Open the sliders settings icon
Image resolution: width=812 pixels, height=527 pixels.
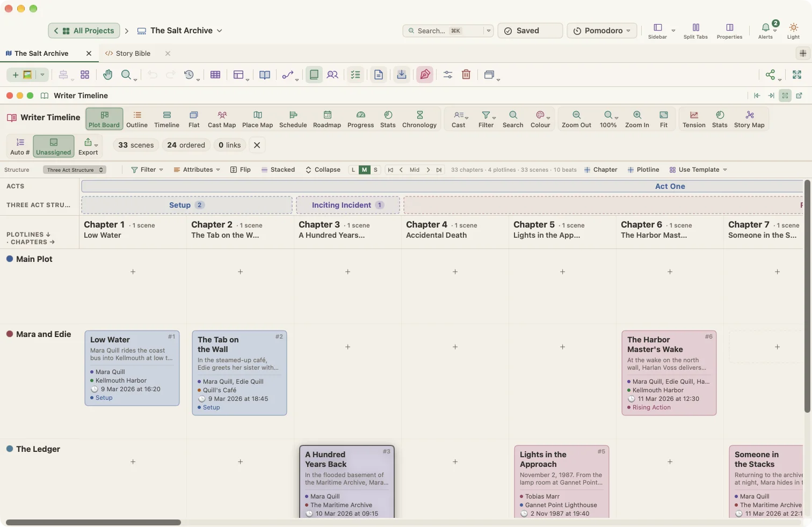[448, 75]
